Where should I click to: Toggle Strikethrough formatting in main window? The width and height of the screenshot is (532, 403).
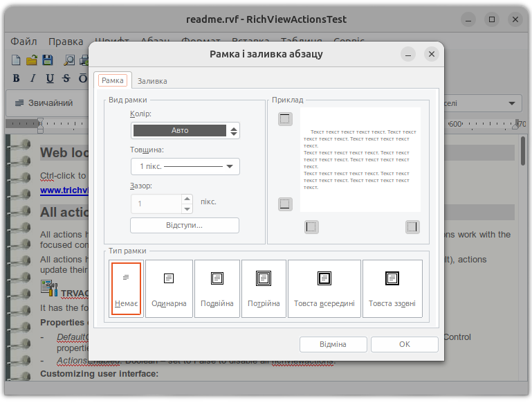pos(66,78)
